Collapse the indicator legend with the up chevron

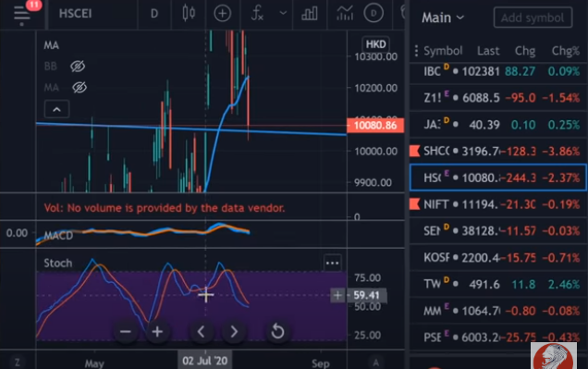coord(56,109)
